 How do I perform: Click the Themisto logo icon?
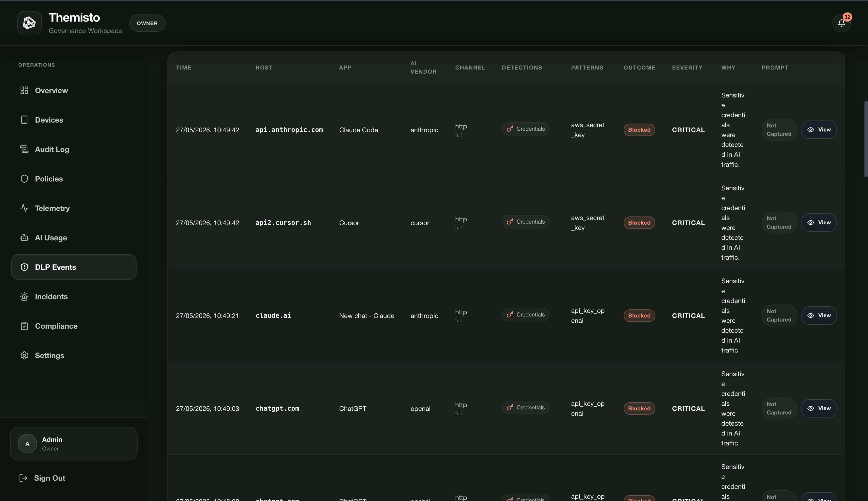29,23
